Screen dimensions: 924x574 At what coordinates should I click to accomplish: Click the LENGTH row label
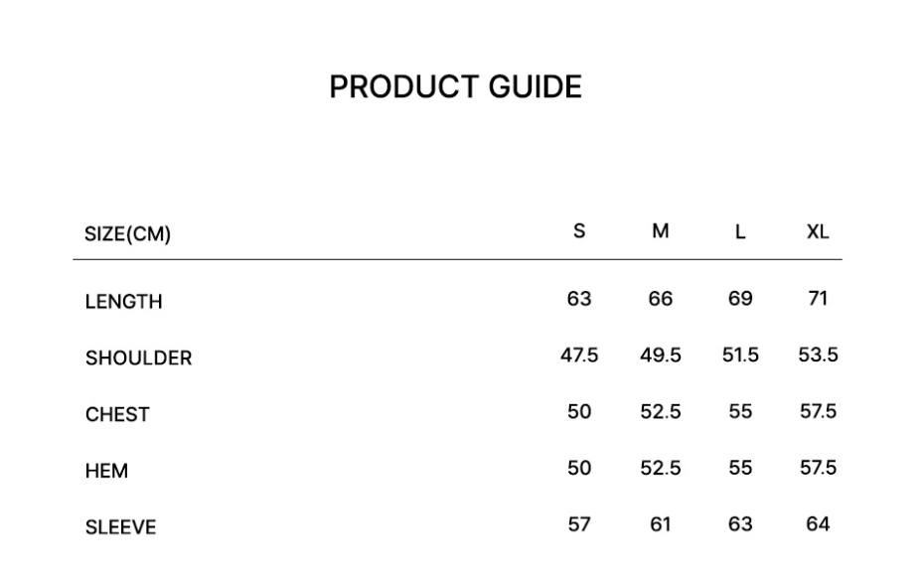point(123,302)
